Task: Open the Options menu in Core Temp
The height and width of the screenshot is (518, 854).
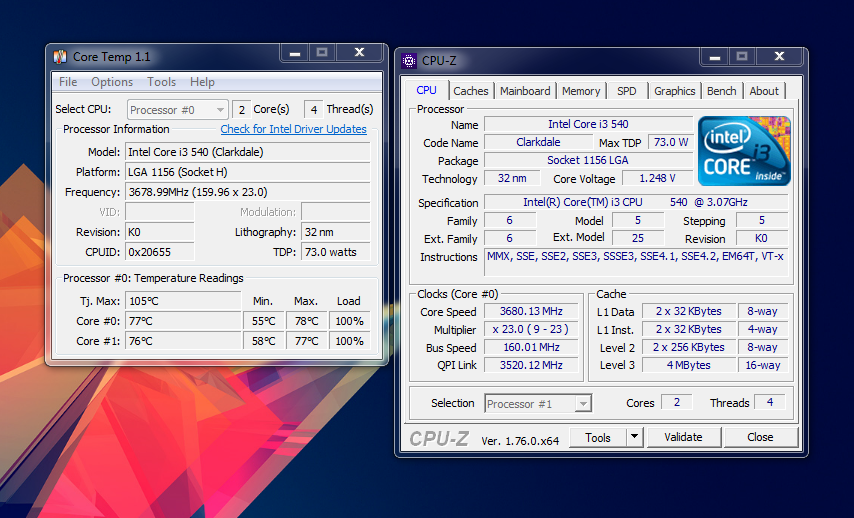Action: click(x=112, y=82)
